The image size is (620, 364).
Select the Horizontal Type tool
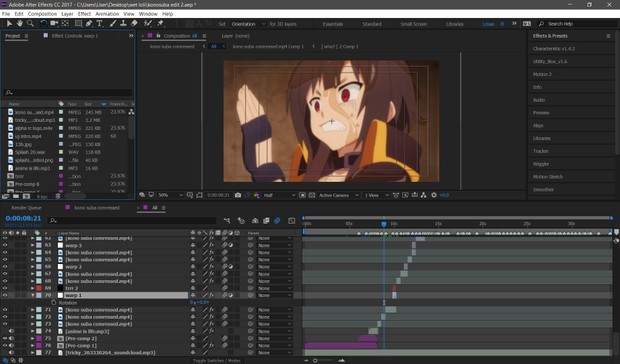coord(100,24)
